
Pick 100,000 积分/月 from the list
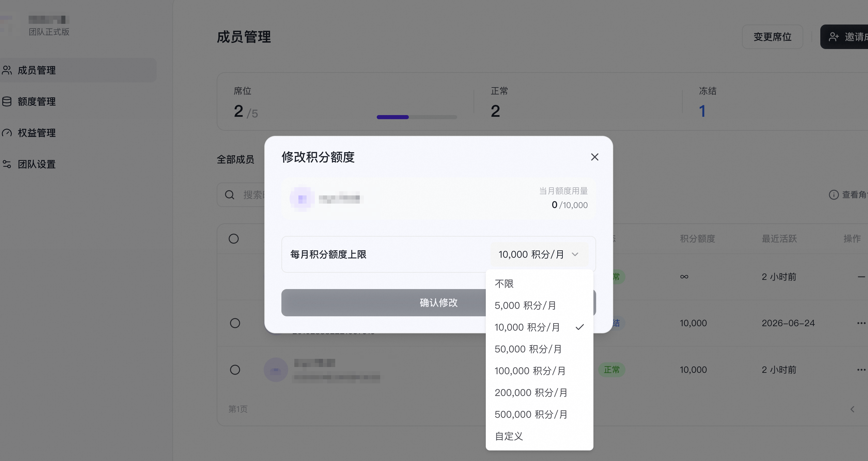tap(539, 371)
